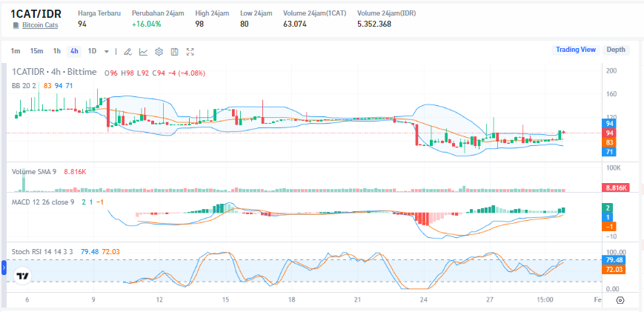
Task: Click the 24 date axis label
Action: pos(424,300)
